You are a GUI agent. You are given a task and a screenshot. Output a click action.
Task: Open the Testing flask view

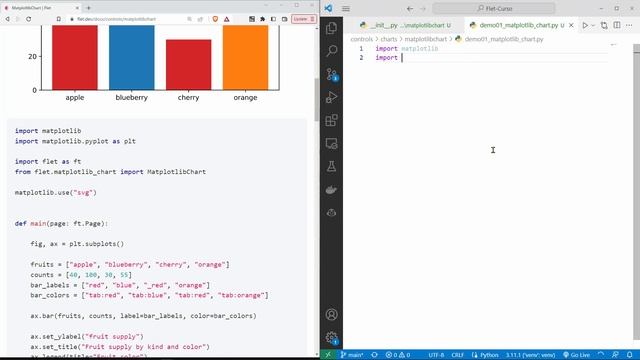(331, 167)
